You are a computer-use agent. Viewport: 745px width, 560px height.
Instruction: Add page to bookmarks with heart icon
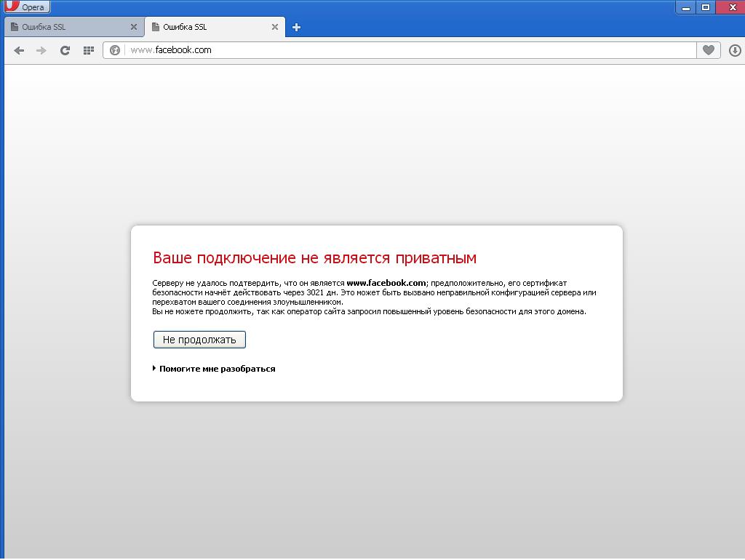(x=709, y=50)
